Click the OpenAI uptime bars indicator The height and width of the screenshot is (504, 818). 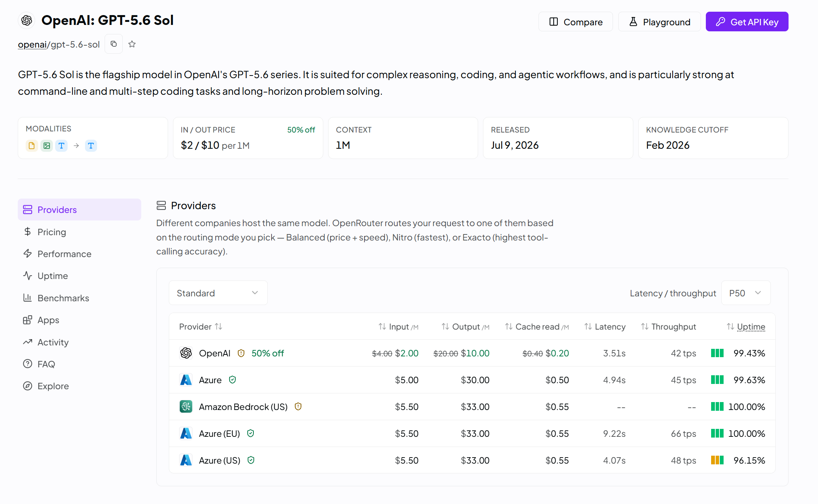717,353
